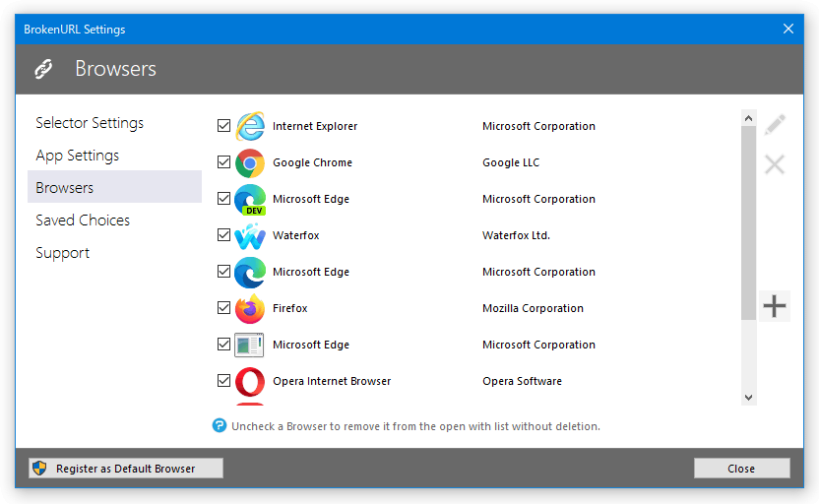Close the BrokenURL Settings window
The width and height of the screenshot is (819, 504).
pyautogui.click(x=788, y=29)
